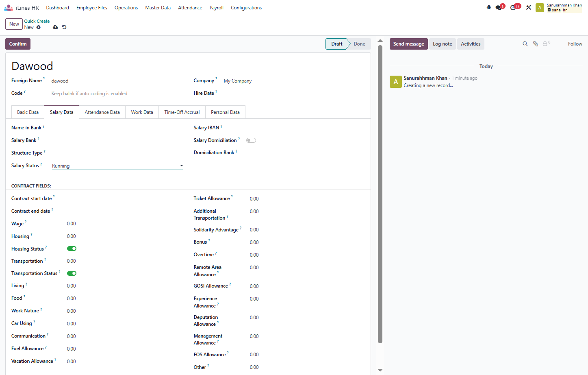The image size is (588, 375).
Task: Open the Structure Type field dropdown
Action: pos(117,153)
